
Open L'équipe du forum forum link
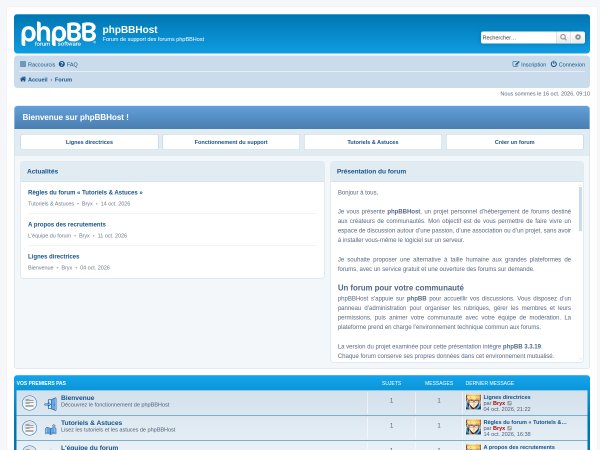click(x=90, y=447)
